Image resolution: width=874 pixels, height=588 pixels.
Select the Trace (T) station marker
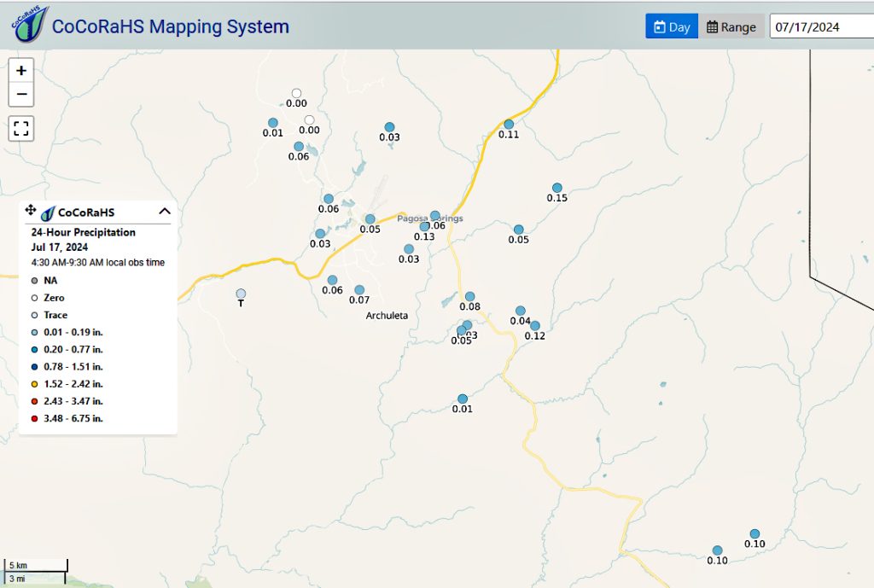pyautogui.click(x=241, y=294)
